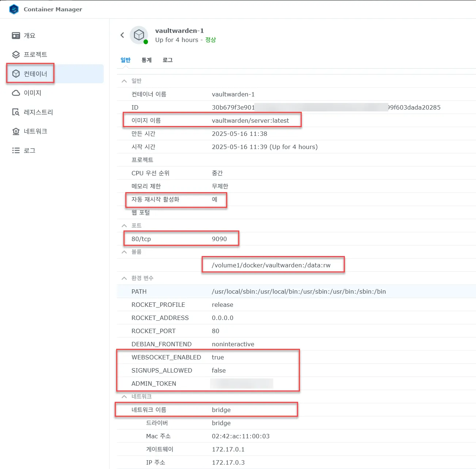Click the 시작 시간 value

click(264, 147)
